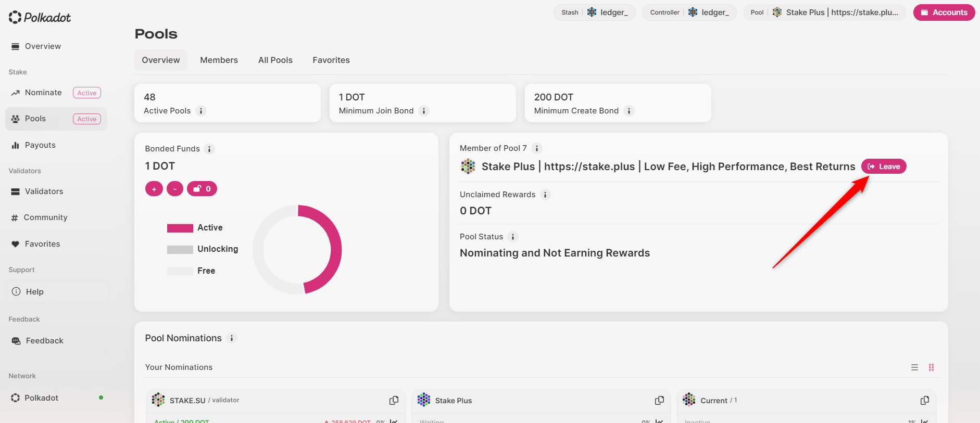
Task: Click the Stake Plus pool identicon
Action: 468,166
